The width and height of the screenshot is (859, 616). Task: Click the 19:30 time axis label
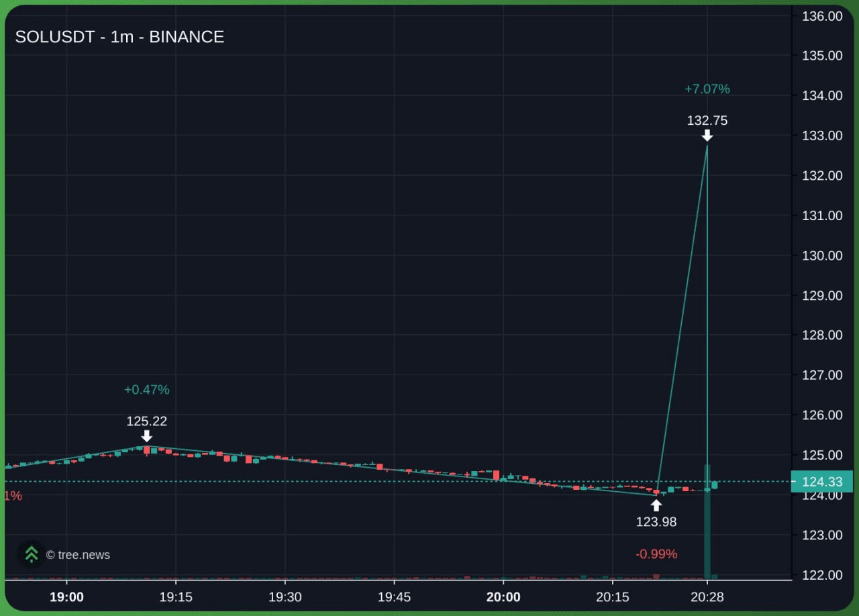coord(285,597)
